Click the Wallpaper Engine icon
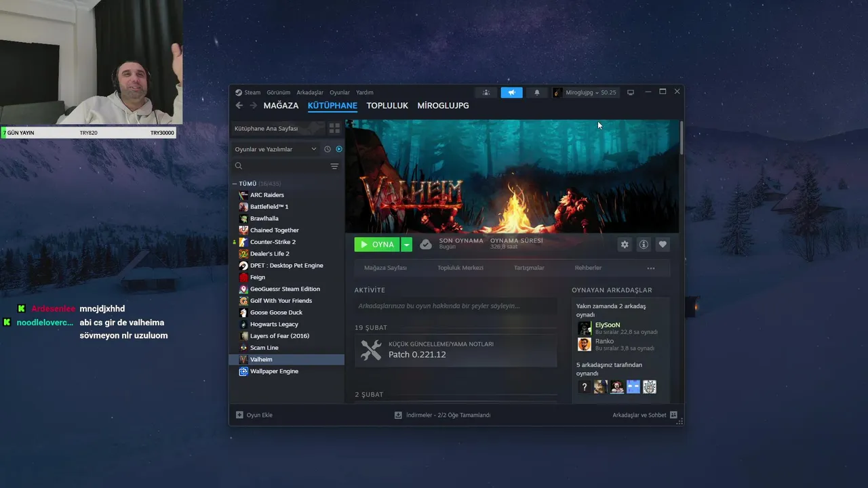 243,371
